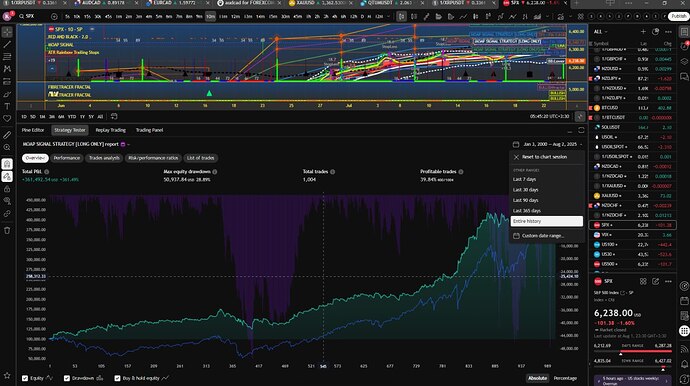Delete drawings using the trash icon

(x=7, y=230)
